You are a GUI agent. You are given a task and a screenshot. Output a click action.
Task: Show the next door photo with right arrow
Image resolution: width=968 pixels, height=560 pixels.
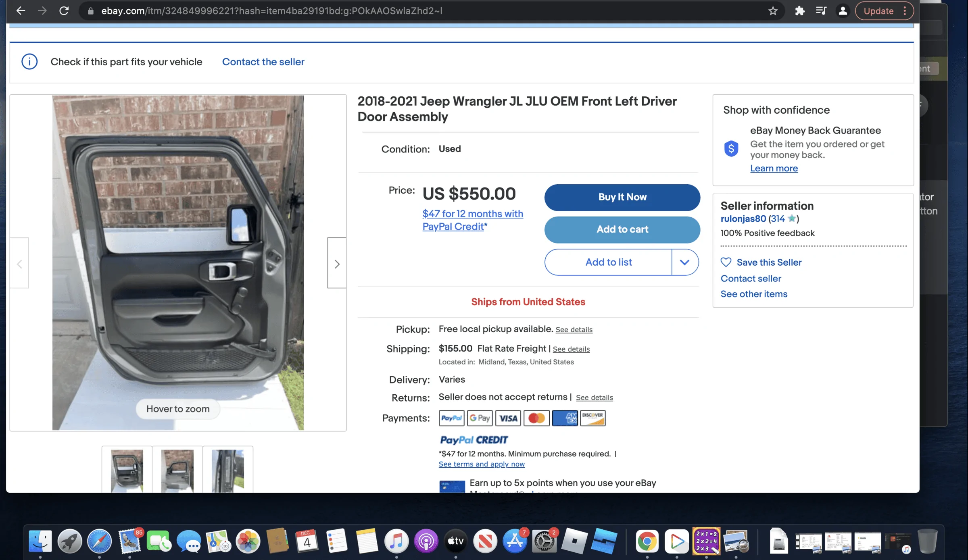click(x=337, y=264)
